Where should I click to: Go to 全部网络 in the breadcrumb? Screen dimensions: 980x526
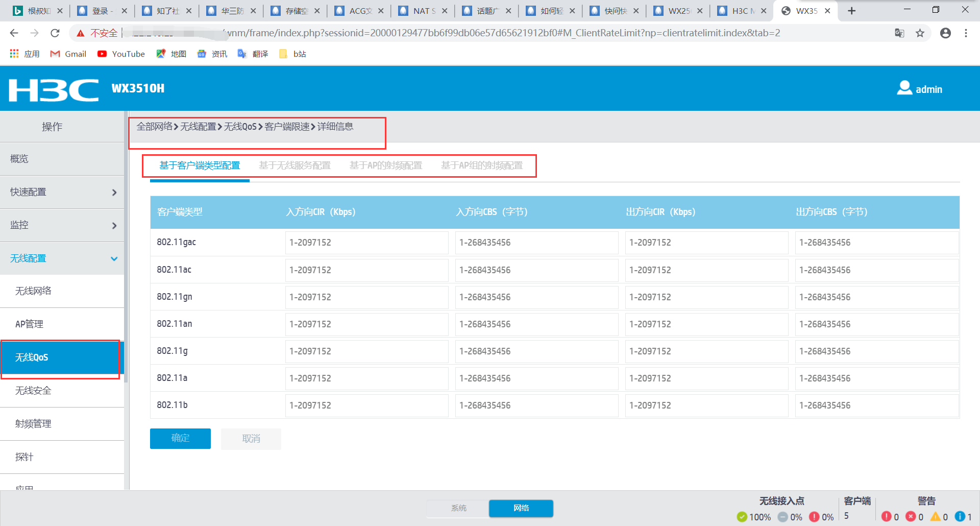[x=155, y=127]
